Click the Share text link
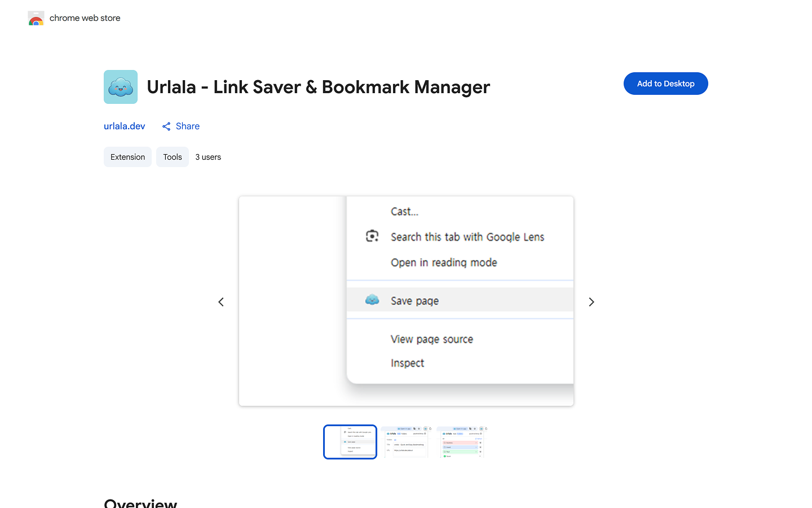Viewport: 812px width, 508px height. point(188,126)
